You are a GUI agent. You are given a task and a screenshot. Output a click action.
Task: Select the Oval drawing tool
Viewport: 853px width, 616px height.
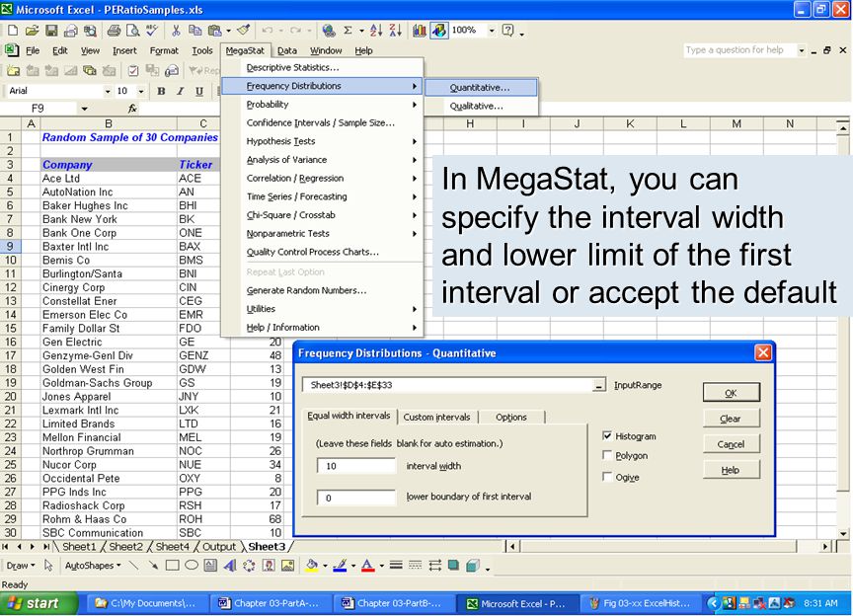pos(192,566)
